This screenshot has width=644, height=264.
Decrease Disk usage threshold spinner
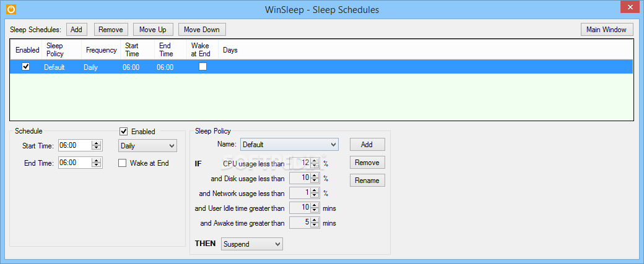pos(315,181)
